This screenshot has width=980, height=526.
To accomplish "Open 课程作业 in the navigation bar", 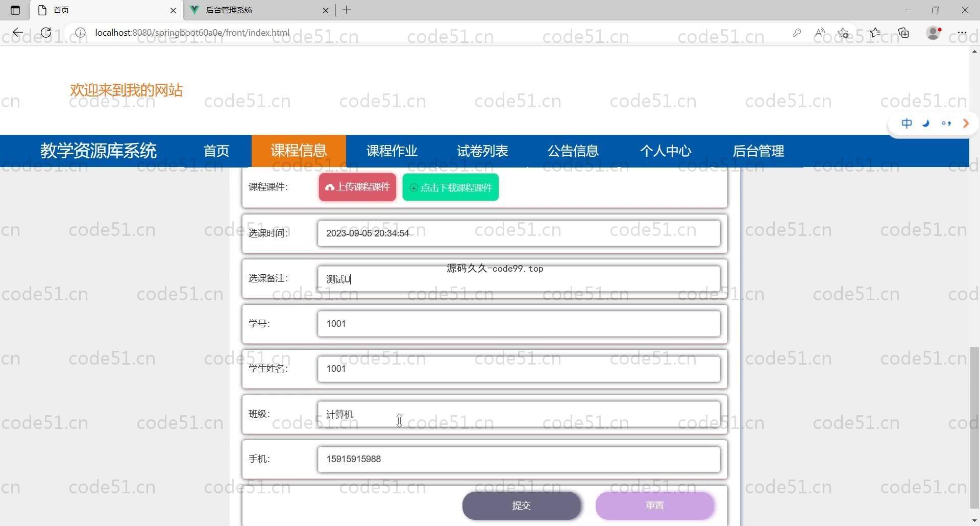I will 392,151.
